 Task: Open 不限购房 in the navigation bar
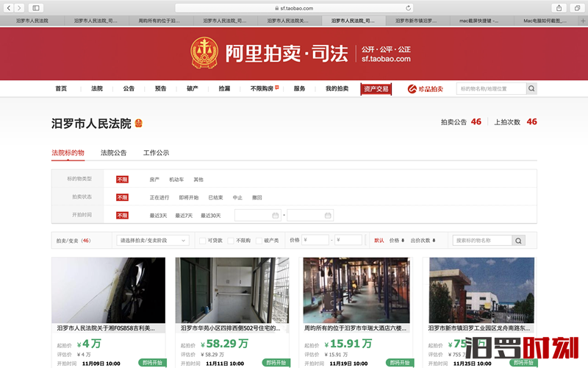[x=262, y=88]
